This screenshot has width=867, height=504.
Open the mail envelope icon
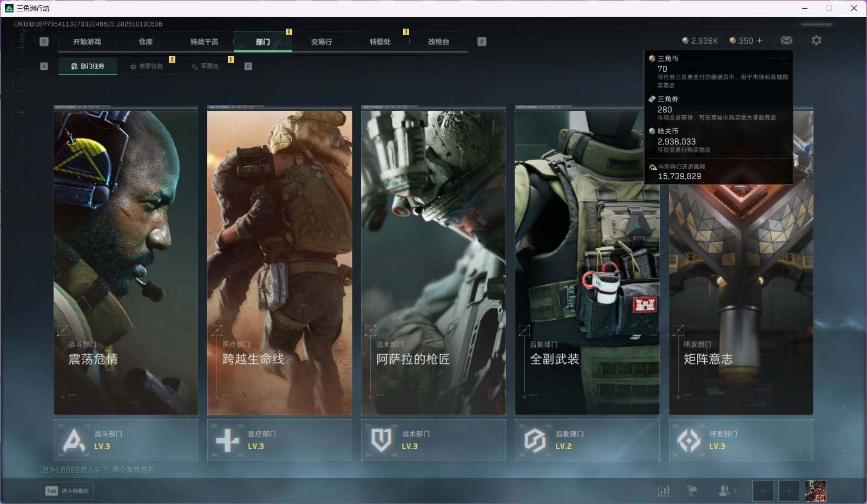(x=786, y=41)
